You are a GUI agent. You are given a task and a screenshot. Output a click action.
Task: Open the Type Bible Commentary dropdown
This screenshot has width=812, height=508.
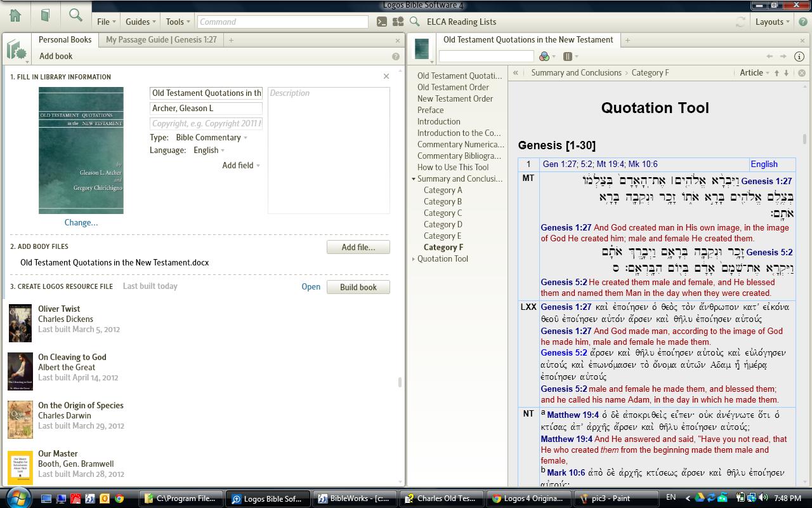212,137
